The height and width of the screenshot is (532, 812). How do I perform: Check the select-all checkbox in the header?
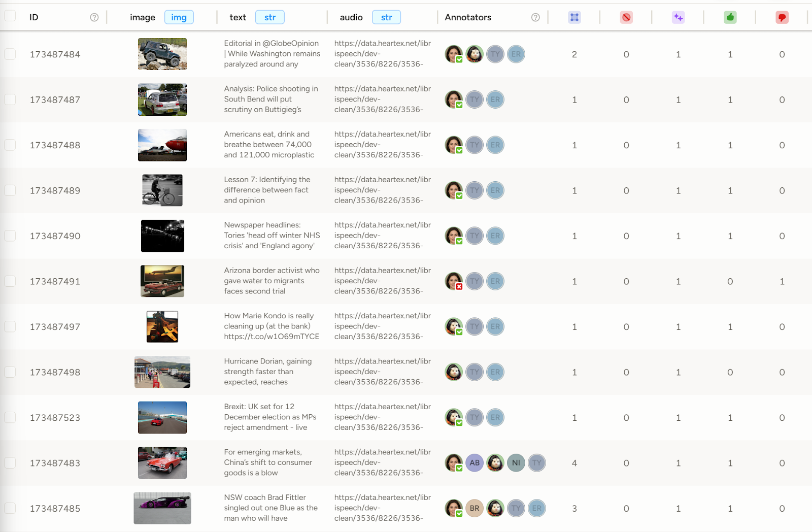tap(10, 16)
